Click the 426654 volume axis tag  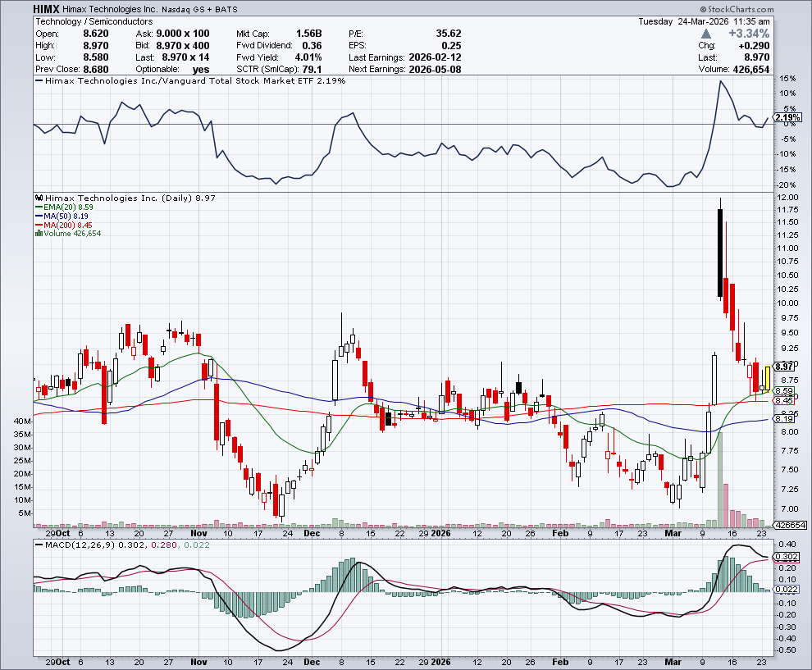coord(790,525)
